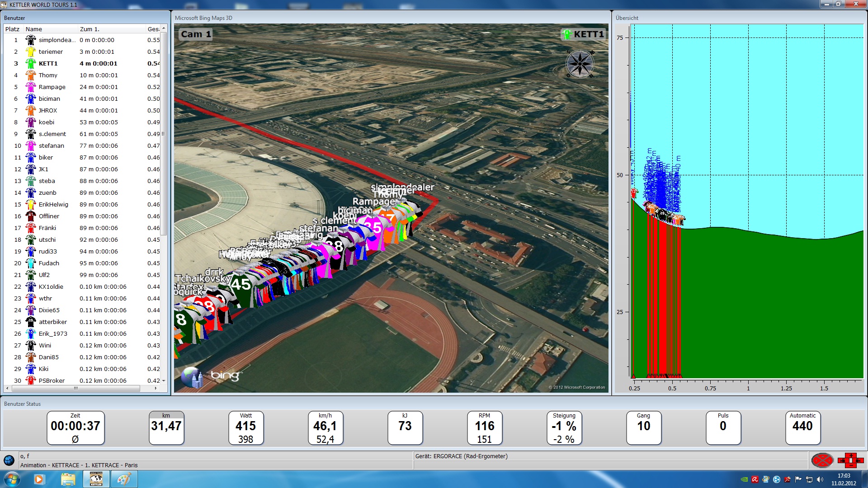Click the 'Zum 1.' column header
868x488 pixels.
click(x=112, y=29)
